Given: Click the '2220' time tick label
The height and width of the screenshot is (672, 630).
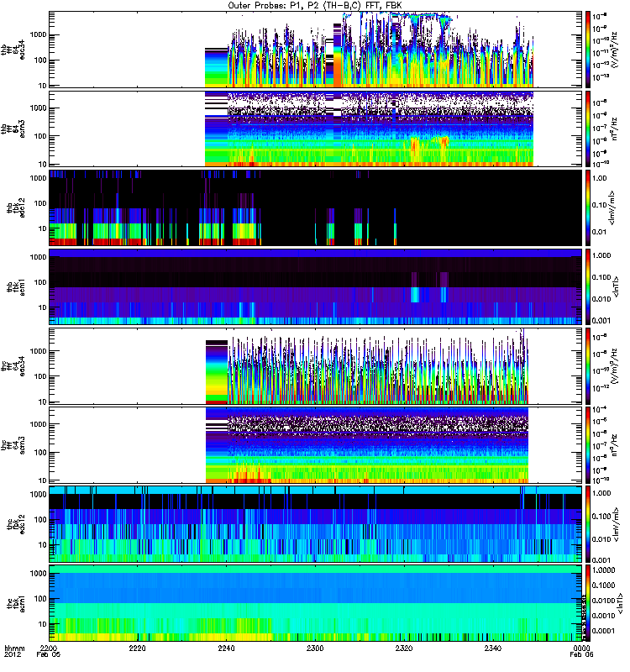Looking at the screenshot, I should (x=137, y=648).
